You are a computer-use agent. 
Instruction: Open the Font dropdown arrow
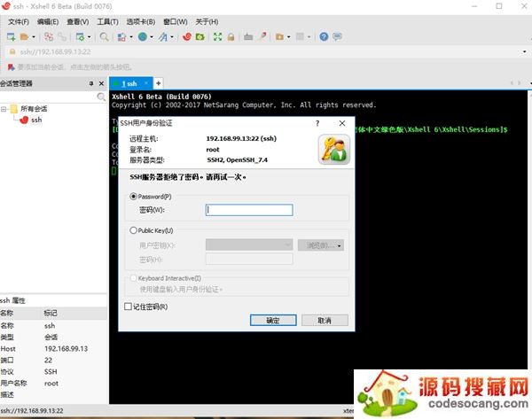[172, 37]
